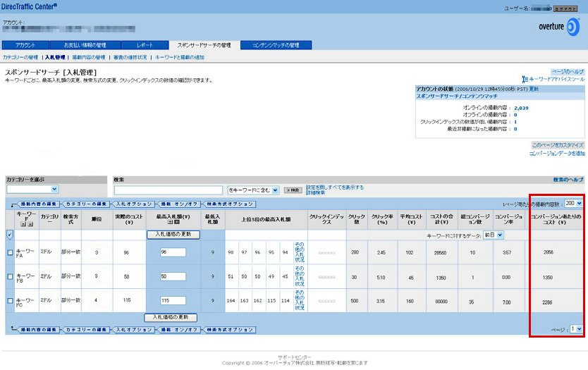Click the Overture logo icon

coord(573,25)
